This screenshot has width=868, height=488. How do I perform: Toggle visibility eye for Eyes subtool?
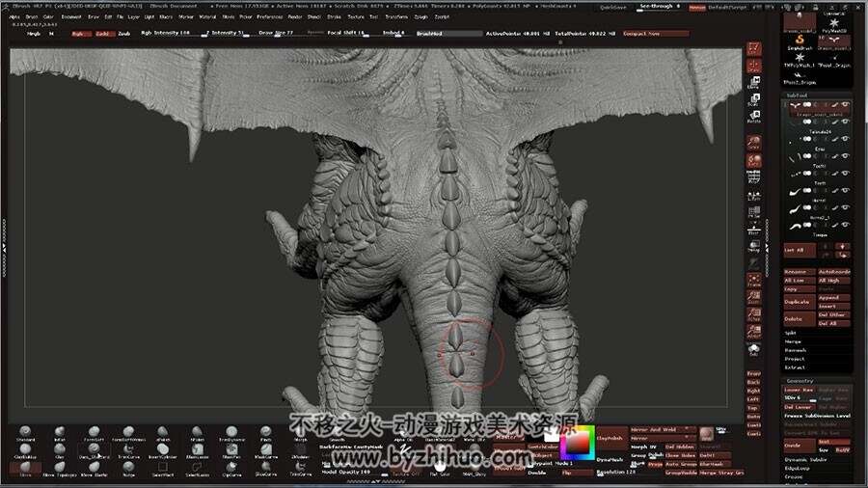click(x=845, y=139)
